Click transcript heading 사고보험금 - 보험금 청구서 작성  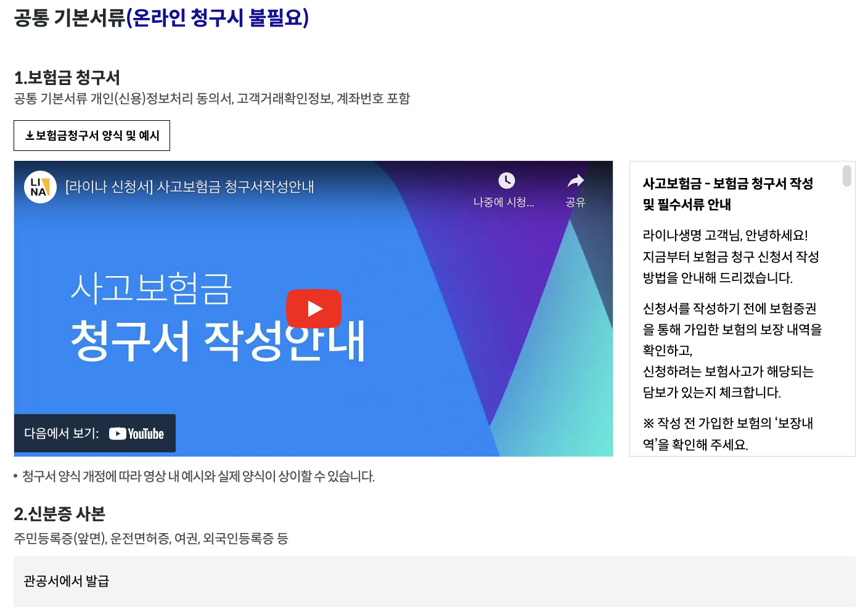(728, 184)
